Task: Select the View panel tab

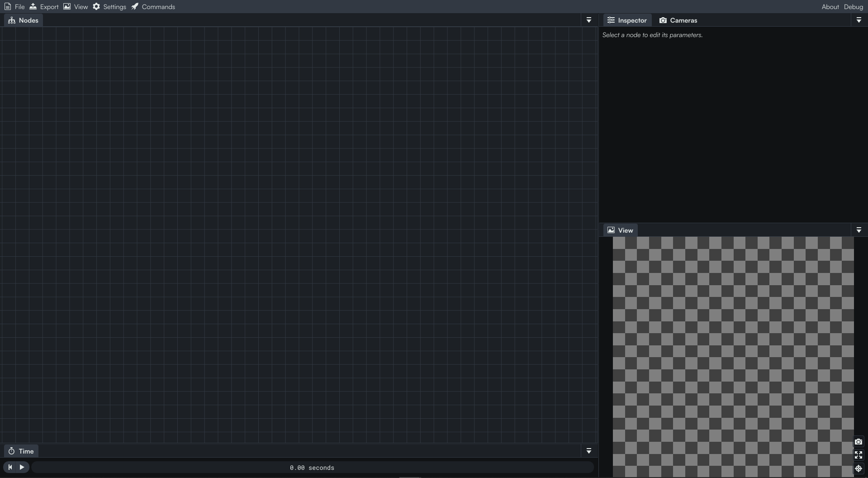Action: point(620,230)
